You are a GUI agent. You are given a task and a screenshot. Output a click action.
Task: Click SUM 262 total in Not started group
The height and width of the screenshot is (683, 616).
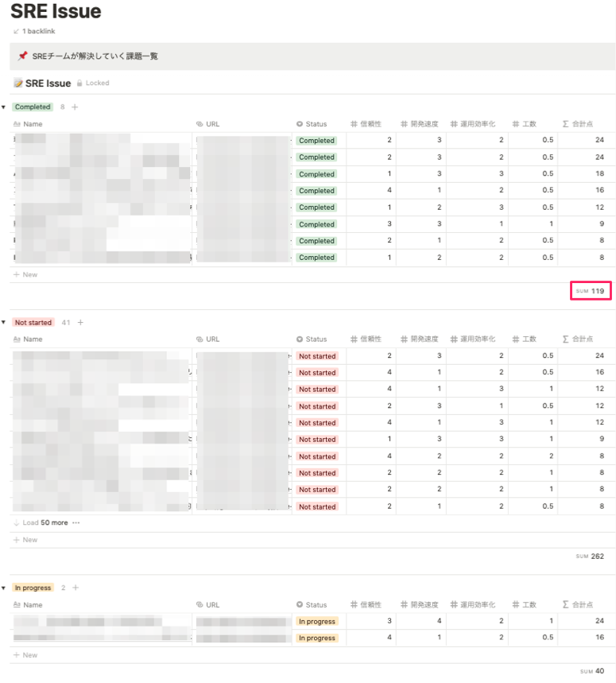point(590,557)
